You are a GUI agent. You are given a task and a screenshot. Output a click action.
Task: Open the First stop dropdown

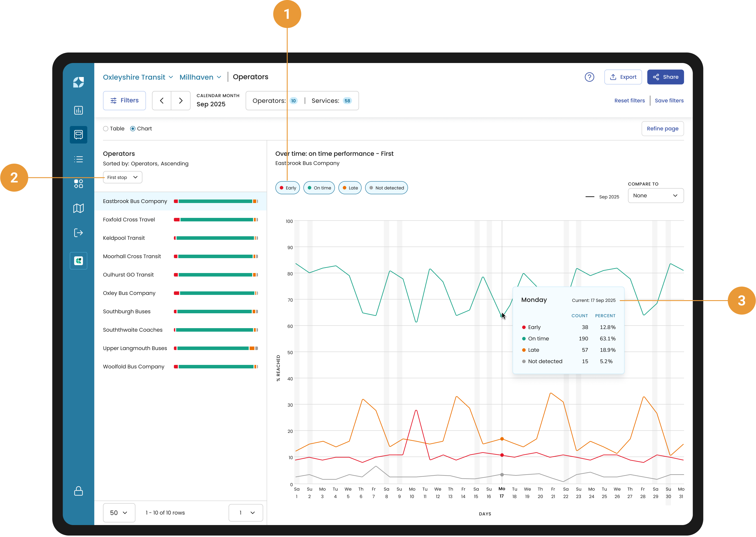click(x=122, y=177)
